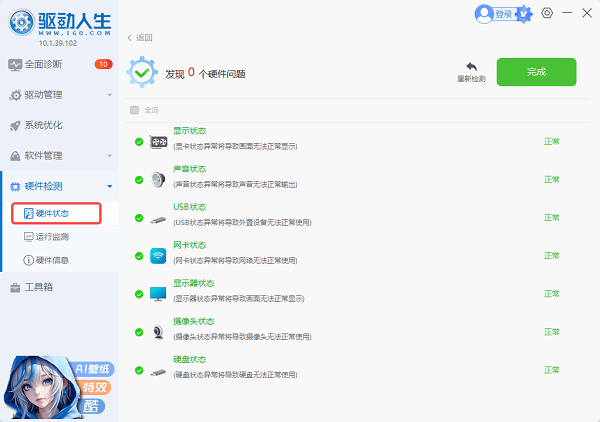The width and height of the screenshot is (600, 422).
Task: Click the 网卡状态 green check
Action: click(139, 256)
